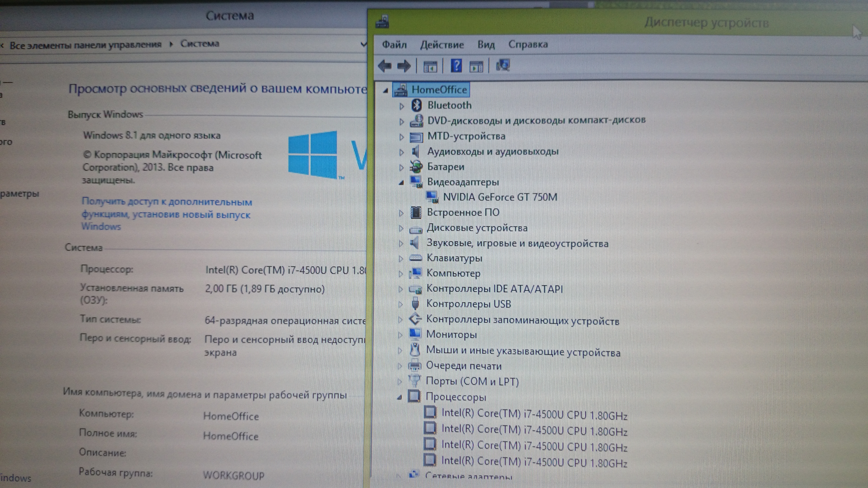
Task: Select NVIDIA GeForce GT 750M device
Action: pyautogui.click(x=500, y=197)
